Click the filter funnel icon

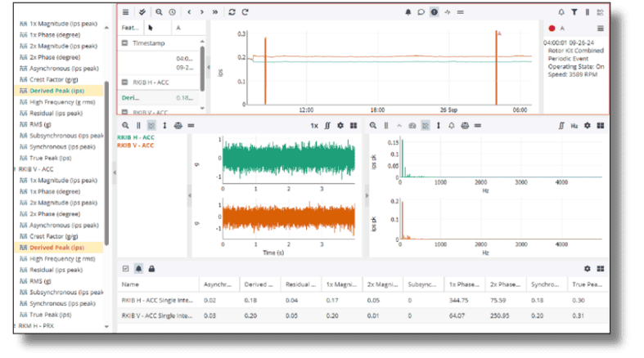pos(574,12)
